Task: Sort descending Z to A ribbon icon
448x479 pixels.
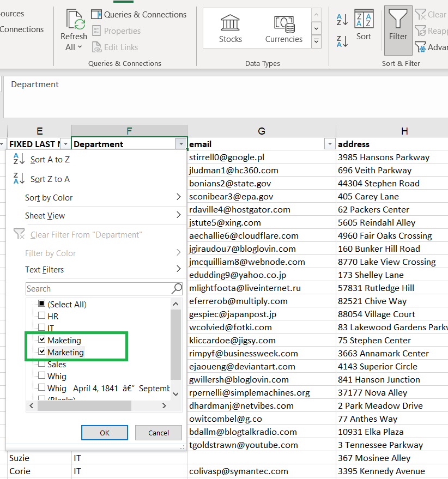Action: click(342, 41)
